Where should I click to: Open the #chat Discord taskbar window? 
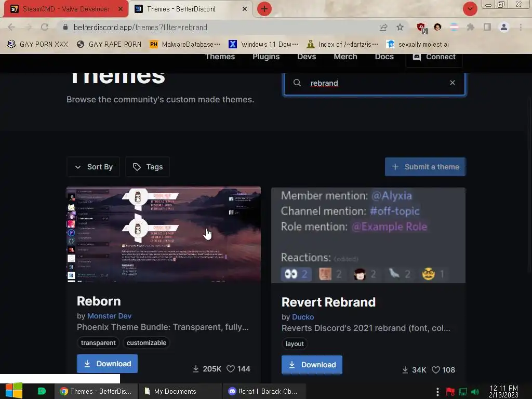click(264, 391)
